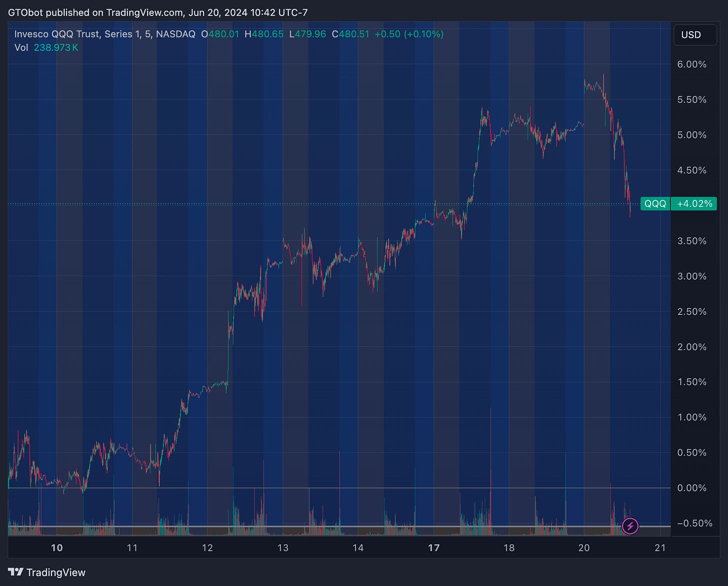Open the USD currency selector
This screenshot has width=728, height=586.
click(x=695, y=35)
